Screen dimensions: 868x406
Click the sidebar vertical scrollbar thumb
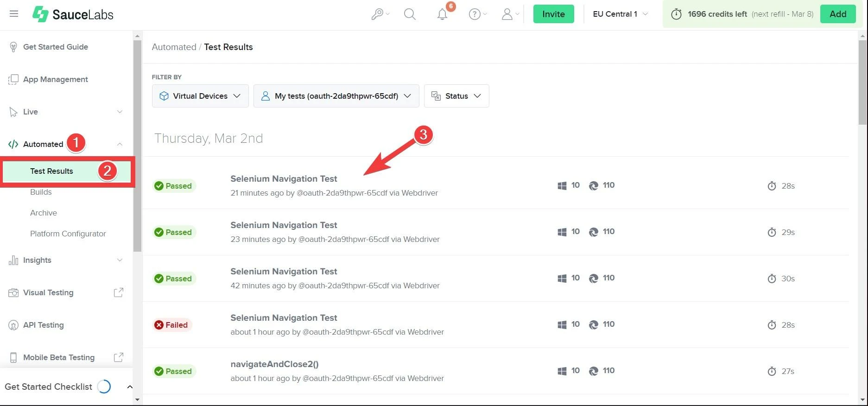pyautogui.click(x=137, y=146)
